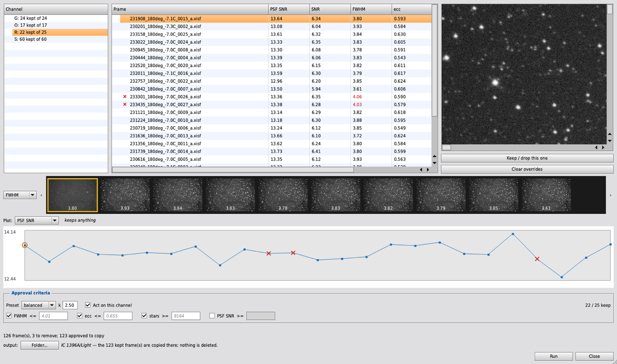The width and height of the screenshot is (617, 364).
Task: Select orange-circled first point on PSF SNR plot
Action: (25, 245)
